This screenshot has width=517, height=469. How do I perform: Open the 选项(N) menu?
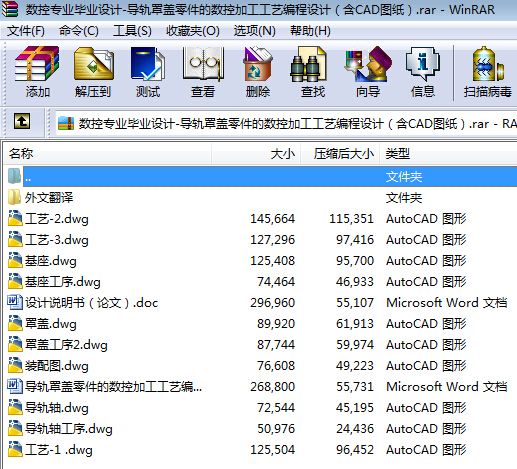pyautogui.click(x=254, y=31)
